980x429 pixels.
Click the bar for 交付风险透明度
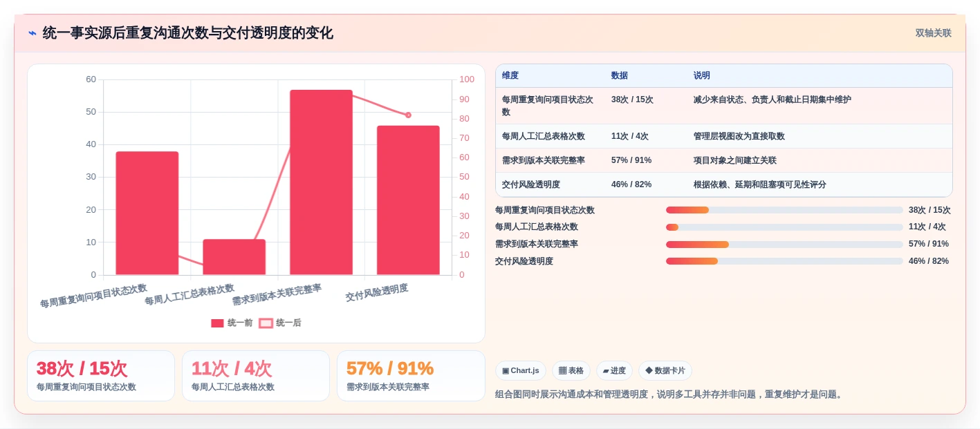point(408,200)
